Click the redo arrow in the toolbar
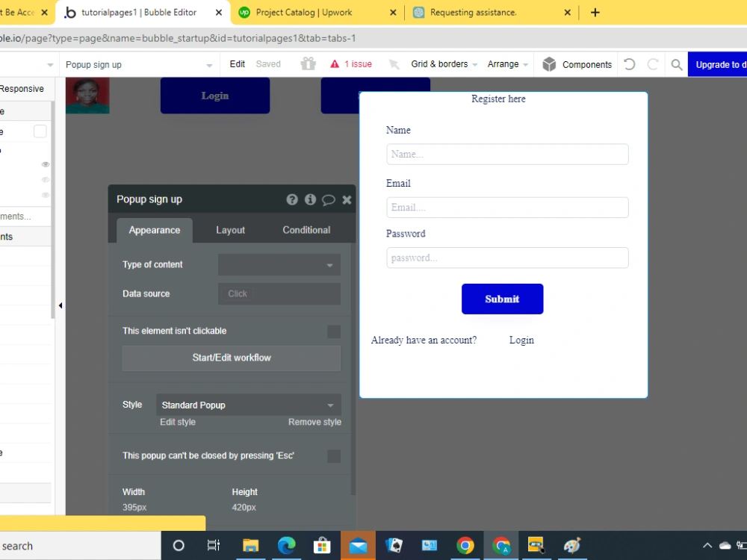Viewport: 747px width, 560px height. (x=651, y=64)
